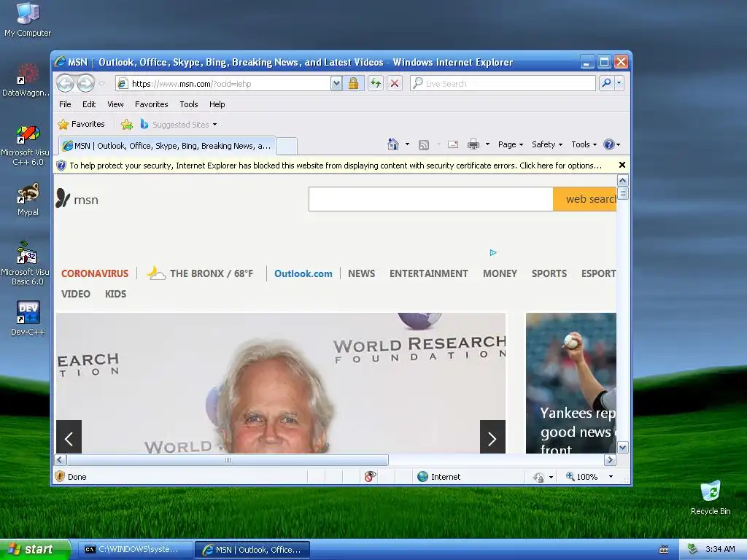Viewport: 747px width, 560px height.
Task: Click the Recycle Bin desktop icon
Action: [x=711, y=497]
